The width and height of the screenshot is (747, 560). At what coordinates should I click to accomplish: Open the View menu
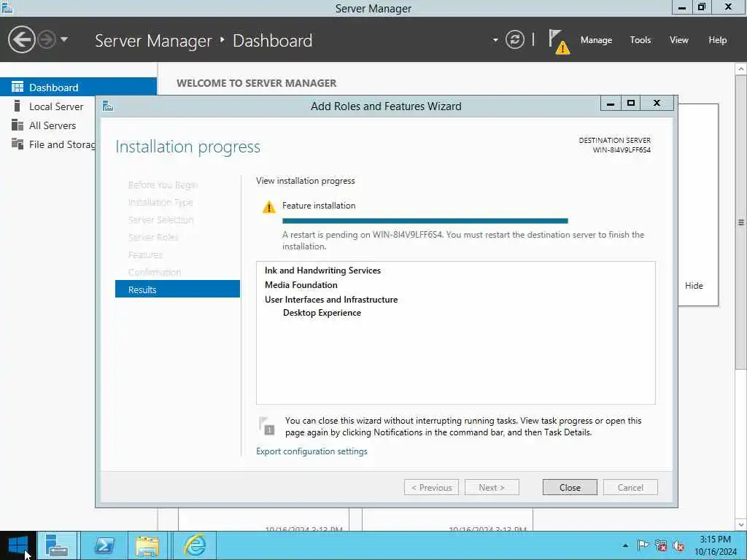pyautogui.click(x=678, y=40)
